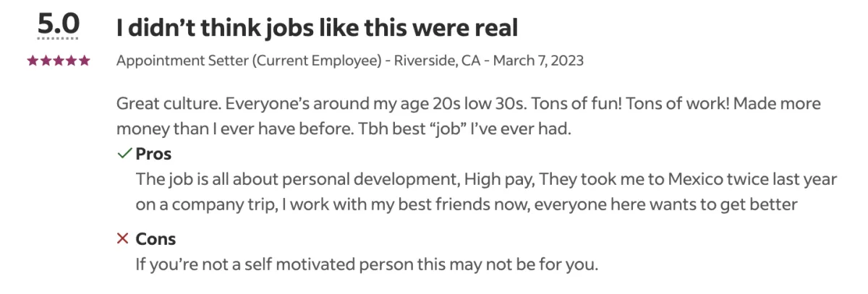
Task: Click the Appointment Setter job title
Action: [182, 61]
